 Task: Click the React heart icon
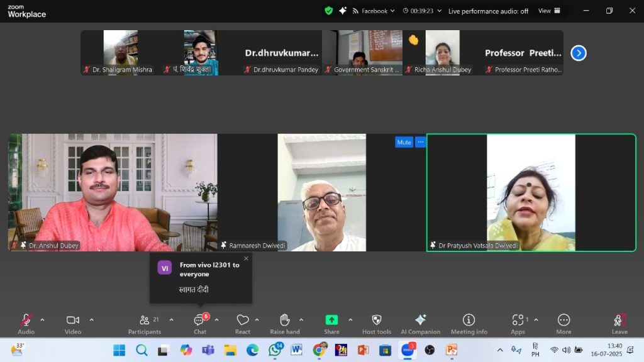[x=243, y=322]
